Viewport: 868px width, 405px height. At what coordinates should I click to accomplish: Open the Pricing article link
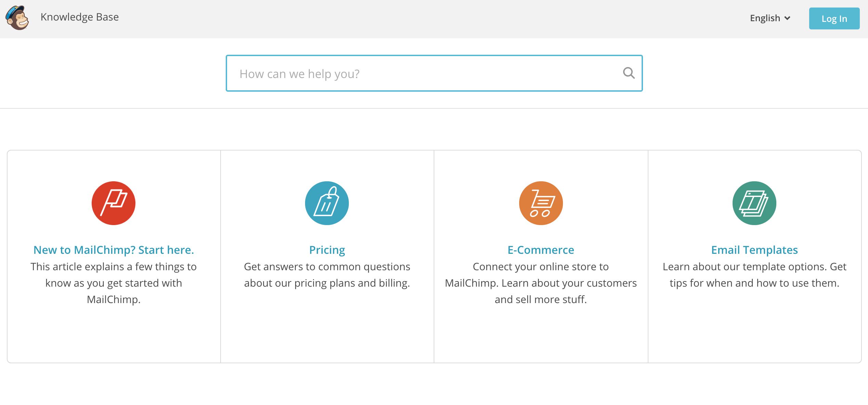coord(327,250)
